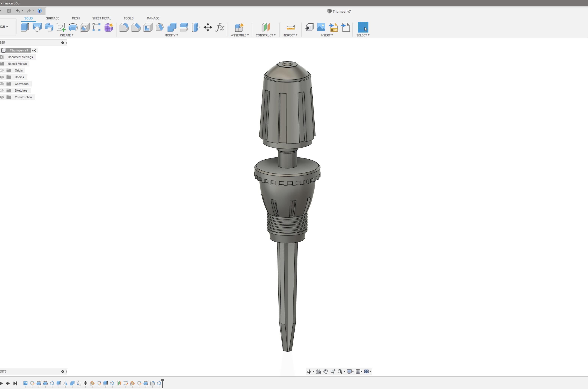This screenshot has width=588, height=389.
Task: Select the Fillet tool in Modify
Action: pos(124,27)
